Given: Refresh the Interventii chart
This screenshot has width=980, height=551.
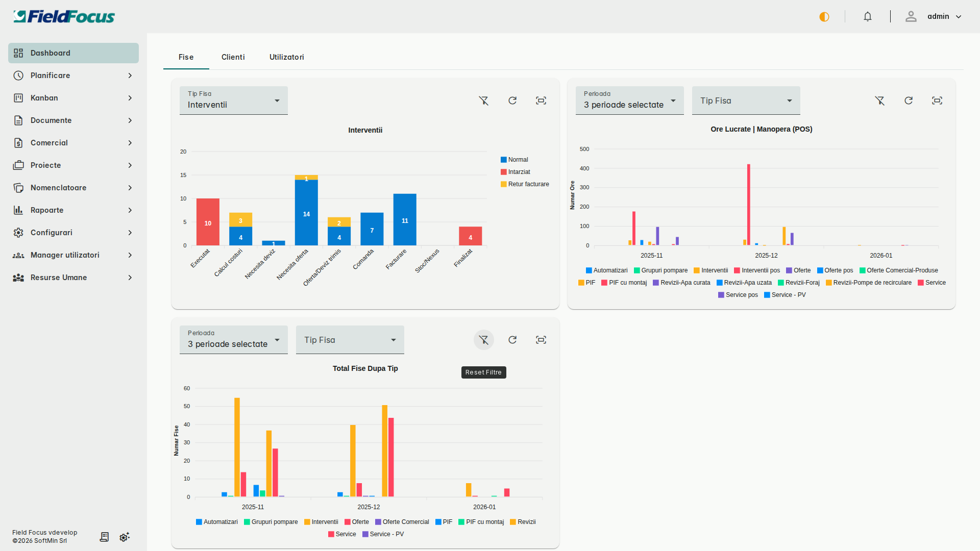Looking at the screenshot, I should [512, 101].
